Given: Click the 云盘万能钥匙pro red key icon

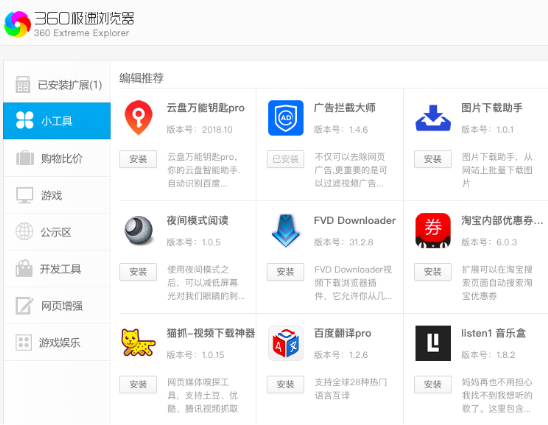Looking at the screenshot, I should point(139,118).
